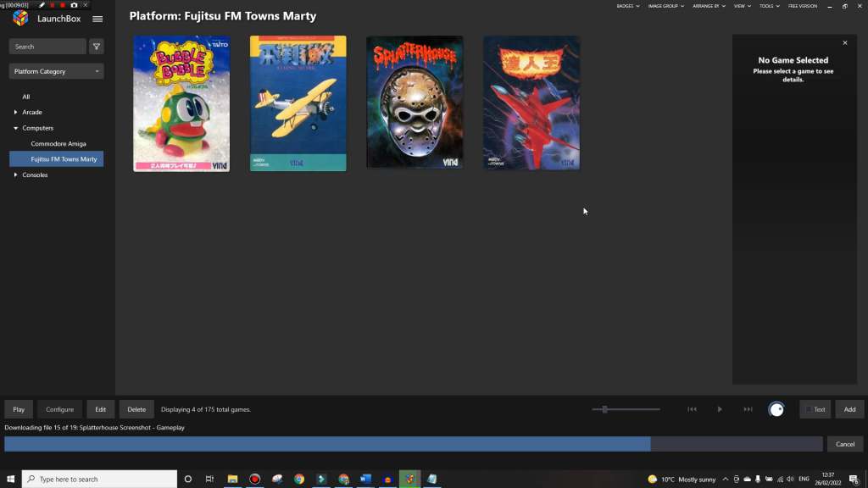This screenshot has height=488, width=868.
Task: Open the volume control in system tray
Action: coord(790,480)
